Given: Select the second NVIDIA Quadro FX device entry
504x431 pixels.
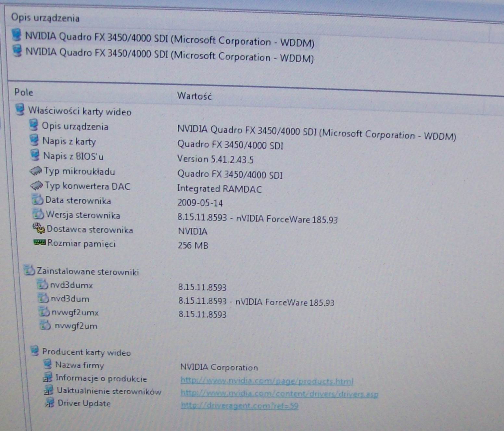Looking at the screenshot, I should click(169, 55).
